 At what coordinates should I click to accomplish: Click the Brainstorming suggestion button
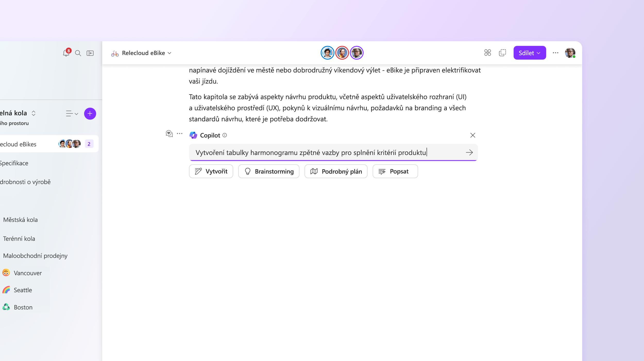[268, 171]
